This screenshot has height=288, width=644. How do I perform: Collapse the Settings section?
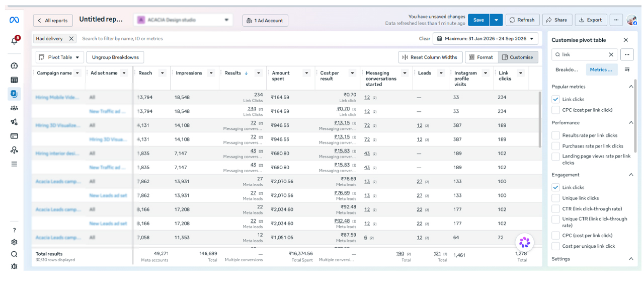click(x=631, y=259)
